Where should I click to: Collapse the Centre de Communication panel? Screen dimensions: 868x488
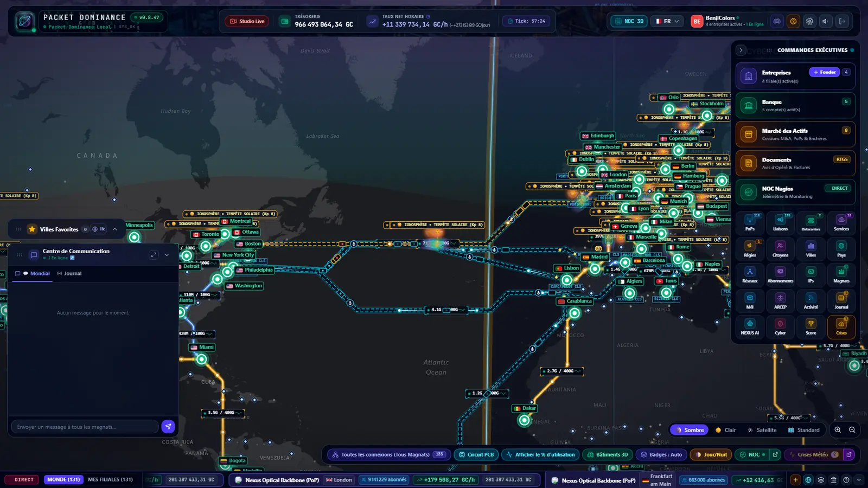point(167,255)
